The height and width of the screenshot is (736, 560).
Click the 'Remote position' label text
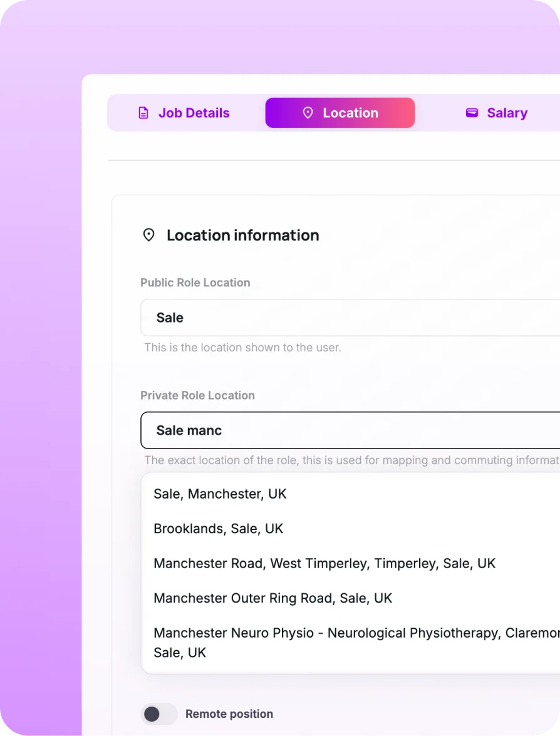229,714
